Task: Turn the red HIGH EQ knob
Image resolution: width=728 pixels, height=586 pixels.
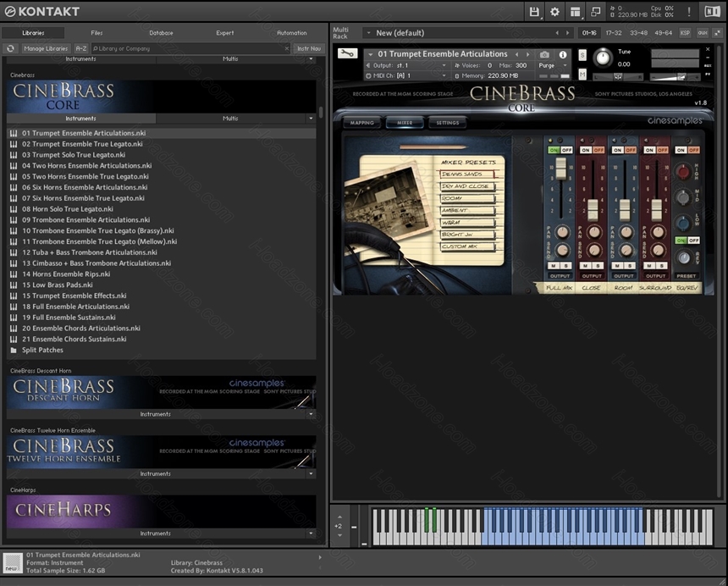Action: pyautogui.click(x=683, y=172)
